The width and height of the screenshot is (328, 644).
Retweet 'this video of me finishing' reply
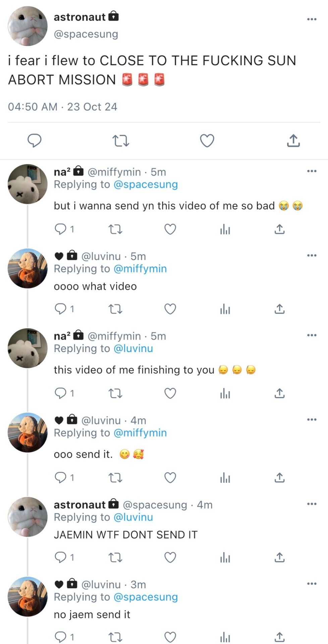[115, 393]
